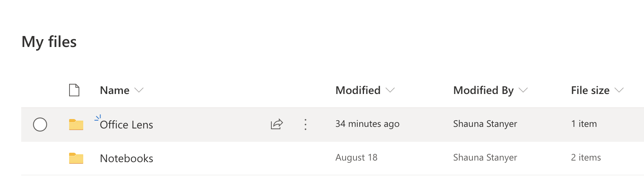Open the Modified By column dropdown chevron
This screenshot has height=177, width=644.
(x=523, y=90)
